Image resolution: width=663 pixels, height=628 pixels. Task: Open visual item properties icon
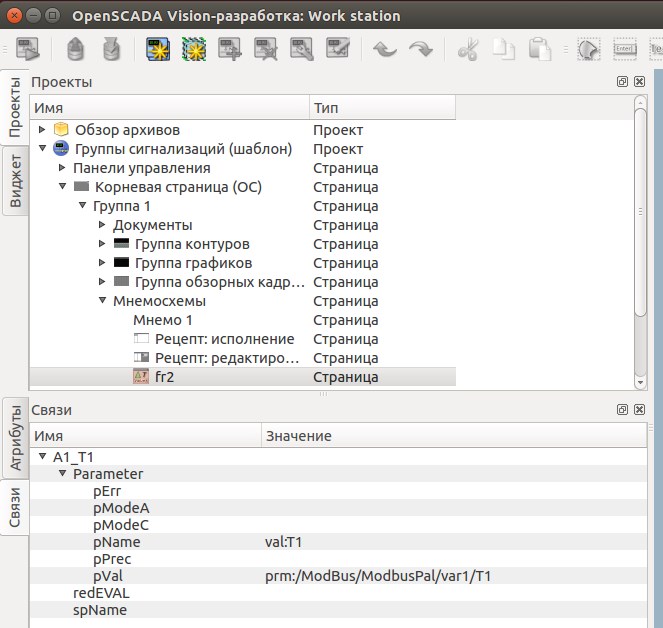coord(302,49)
